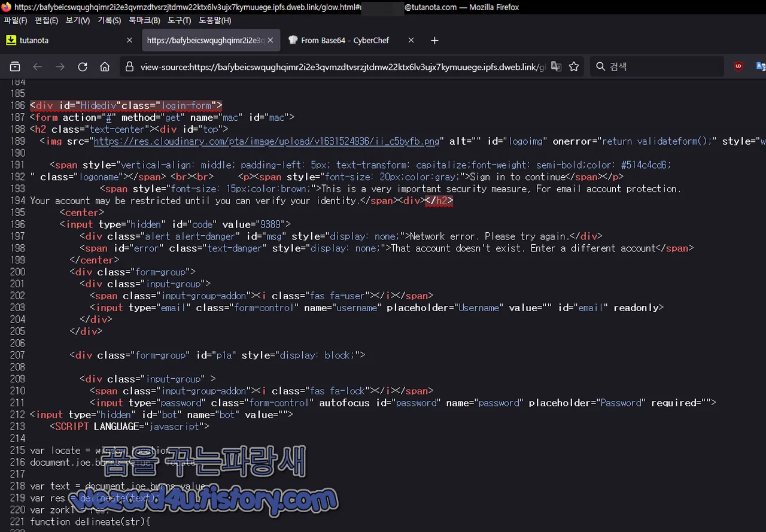The width and height of the screenshot is (766, 532).
Task: Select the https://bafybeic view-source tab
Action: pyautogui.click(x=210, y=40)
